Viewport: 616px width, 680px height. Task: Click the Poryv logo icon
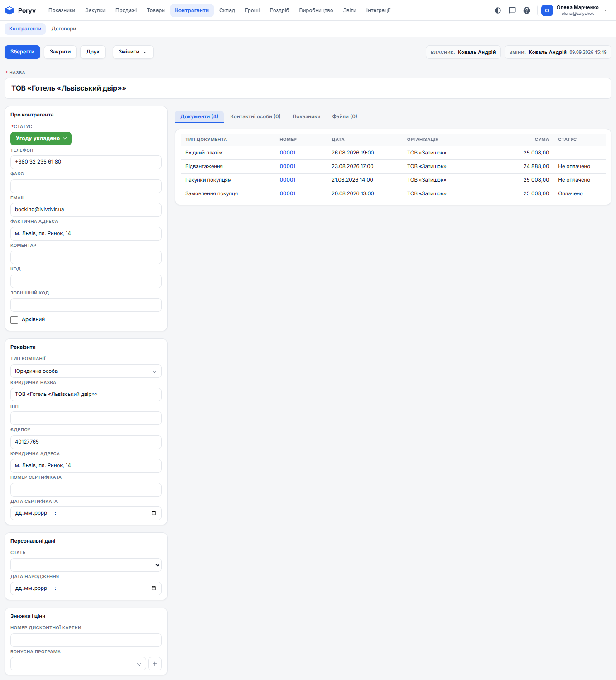pos(10,10)
